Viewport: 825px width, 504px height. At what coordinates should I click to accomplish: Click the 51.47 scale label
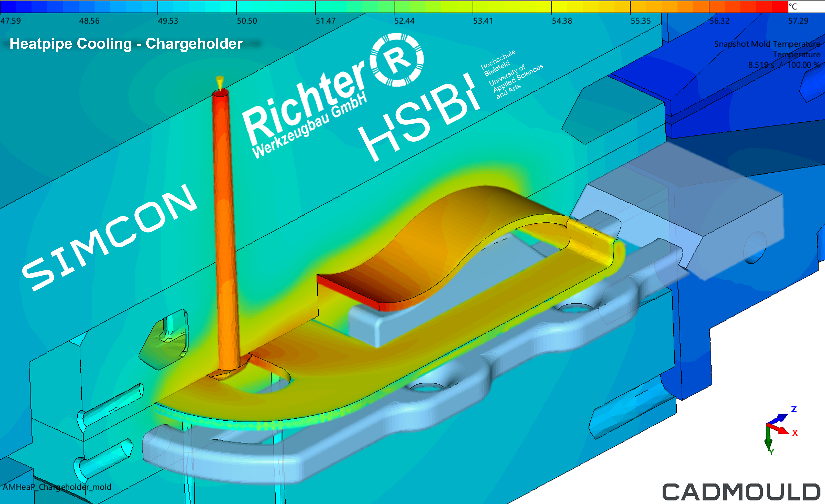tap(326, 21)
